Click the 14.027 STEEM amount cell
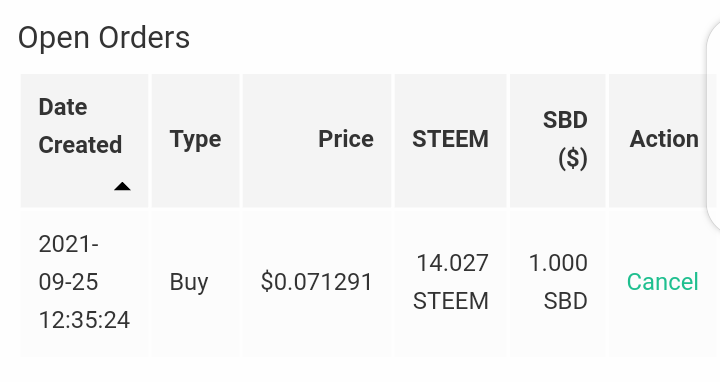This screenshot has width=720, height=382. click(450, 282)
